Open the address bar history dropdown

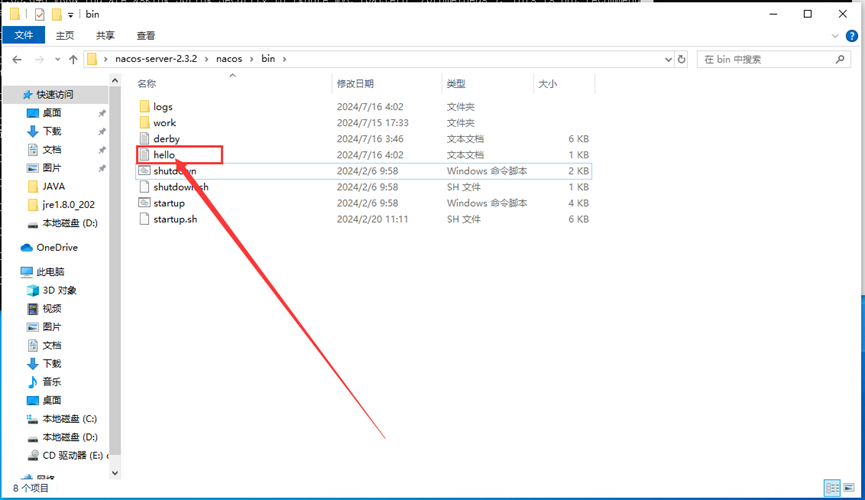668,59
